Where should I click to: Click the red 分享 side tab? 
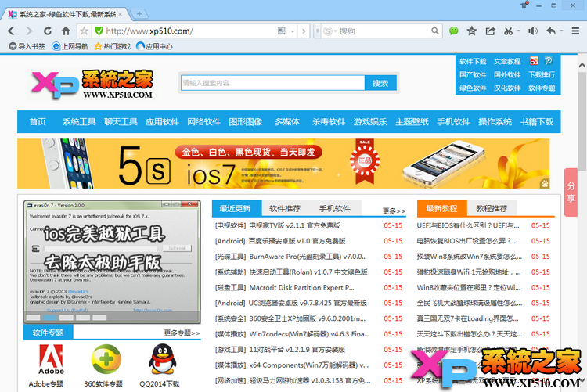(x=571, y=192)
